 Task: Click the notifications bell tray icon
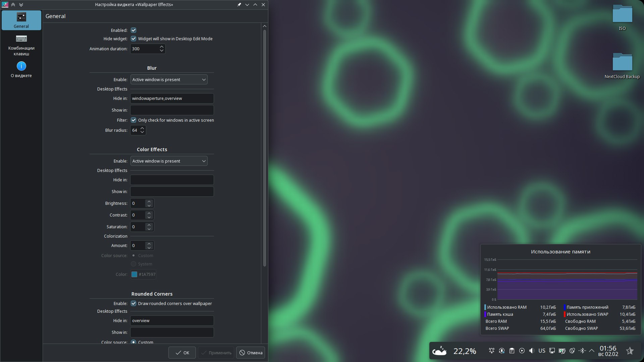point(491,351)
